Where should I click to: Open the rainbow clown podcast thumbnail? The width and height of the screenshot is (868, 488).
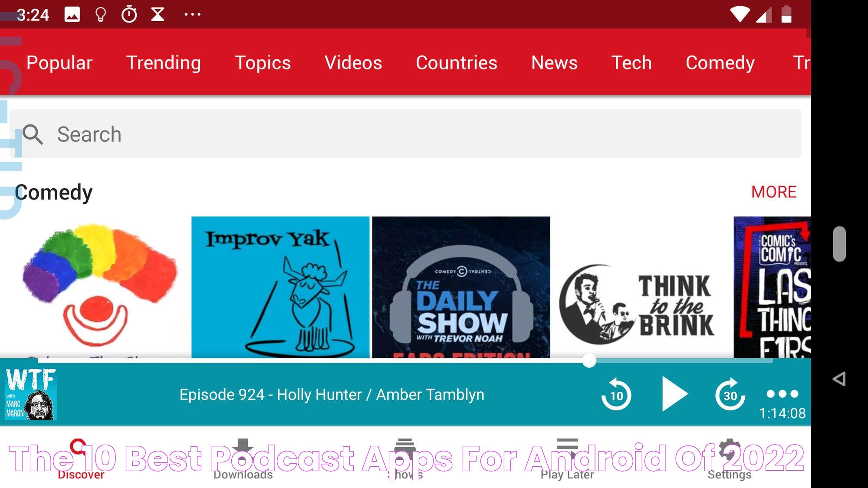click(99, 287)
